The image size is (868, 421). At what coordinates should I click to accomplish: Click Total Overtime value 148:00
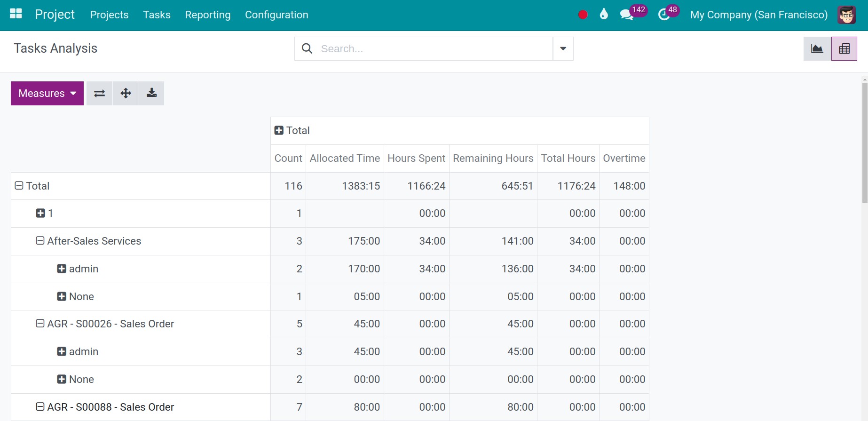[x=624, y=186]
